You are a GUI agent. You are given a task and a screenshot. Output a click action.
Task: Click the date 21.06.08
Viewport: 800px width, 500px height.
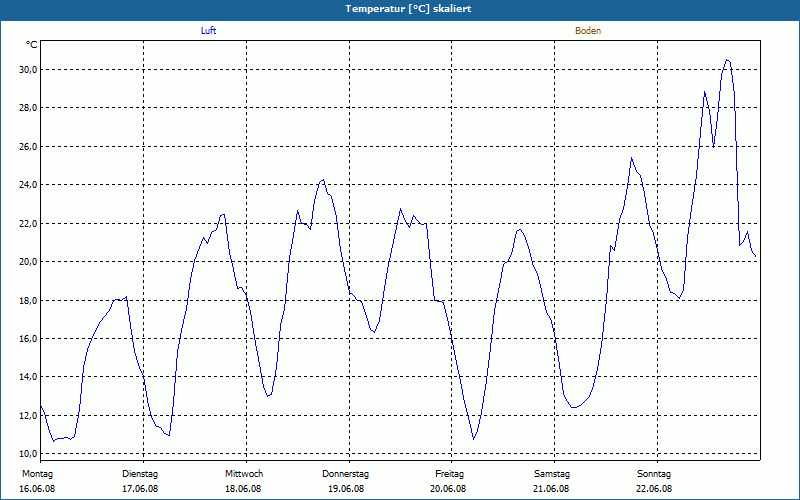click(x=552, y=489)
